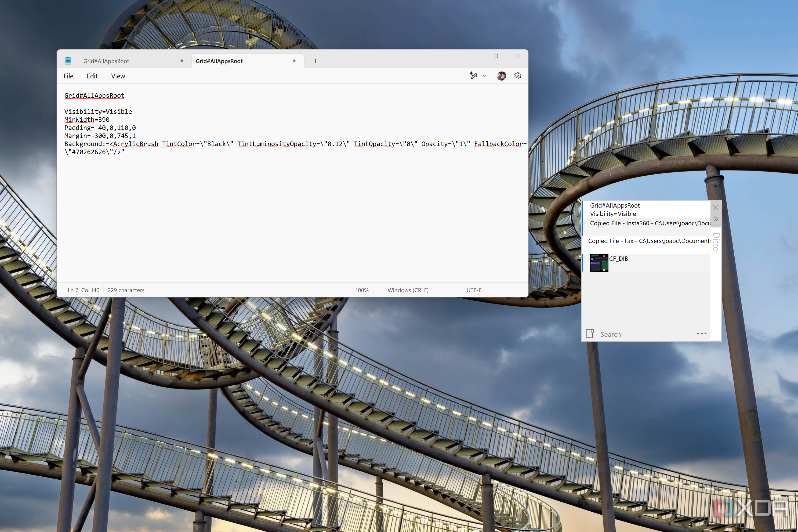Click the MinWidth=390 line in editor
The image size is (798, 532).
87,120
